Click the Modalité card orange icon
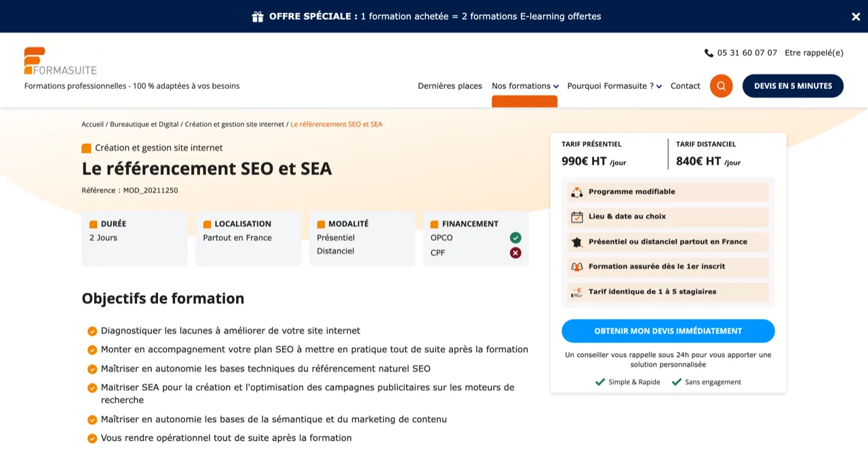Image resolution: width=868 pixels, height=458 pixels. 321,224
